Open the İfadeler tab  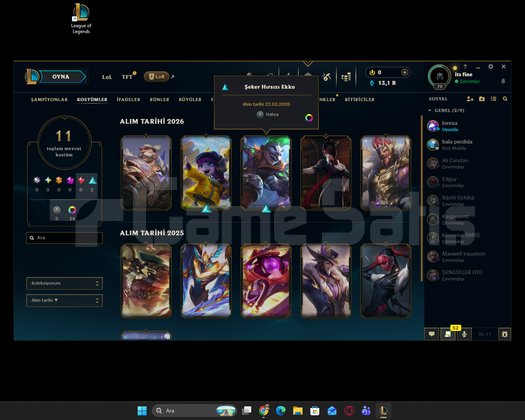point(128,99)
